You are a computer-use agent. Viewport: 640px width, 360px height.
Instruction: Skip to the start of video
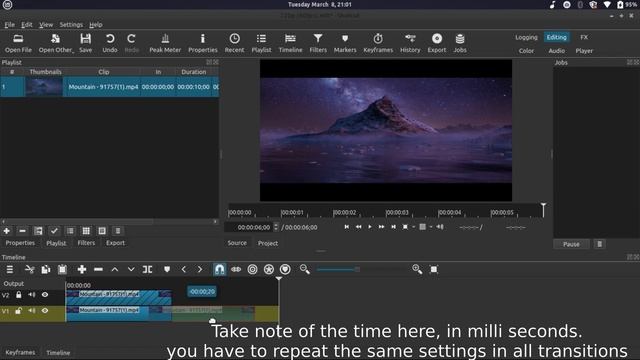pyautogui.click(x=347, y=227)
